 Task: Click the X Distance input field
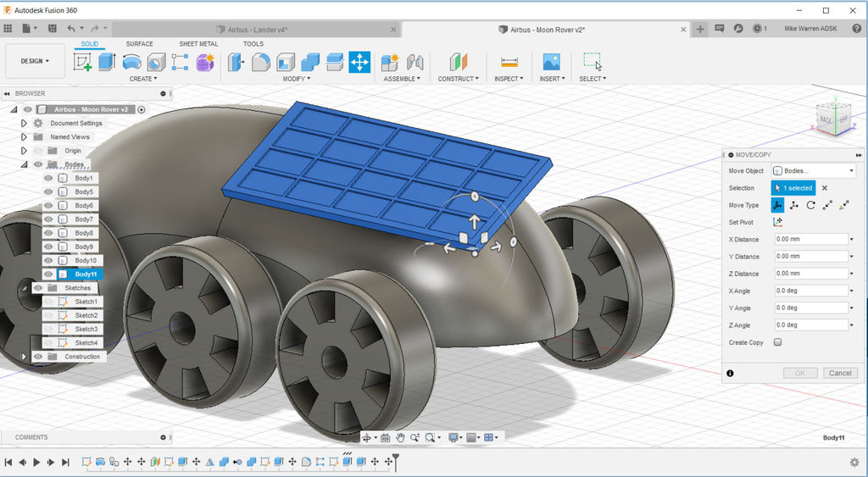pyautogui.click(x=810, y=240)
